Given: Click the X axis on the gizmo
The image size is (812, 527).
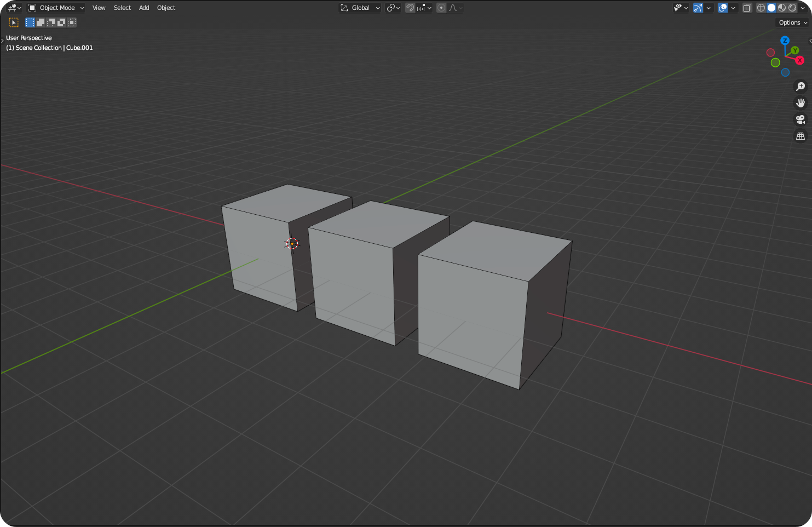Looking at the screenshot, I should tap(800, 60).
